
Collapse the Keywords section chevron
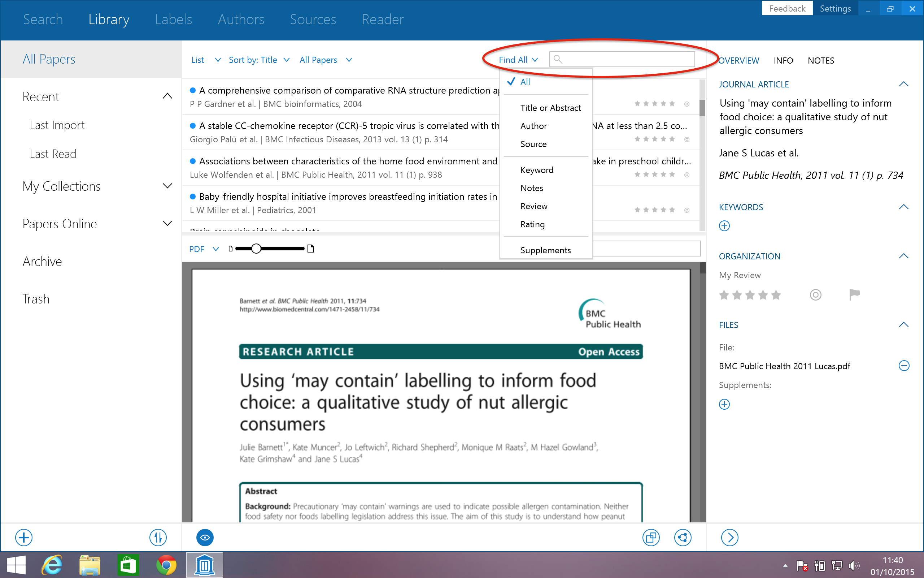[903, 207]
